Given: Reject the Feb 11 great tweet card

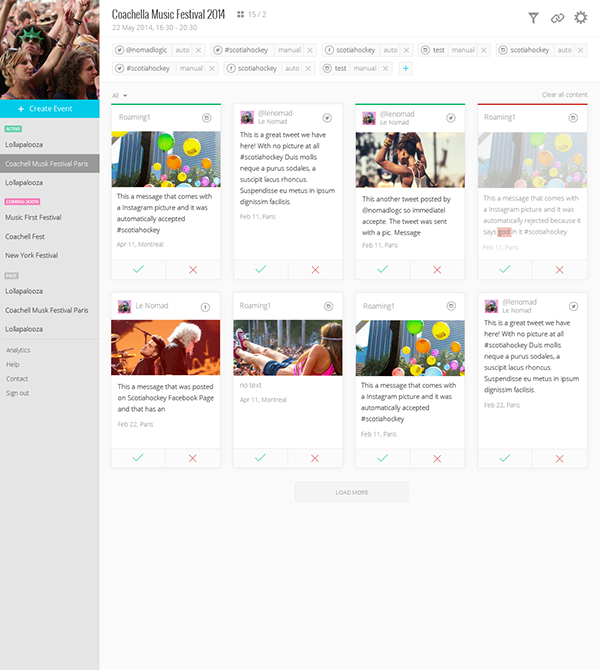Looking at the screenshot, I should pos(315,270).
